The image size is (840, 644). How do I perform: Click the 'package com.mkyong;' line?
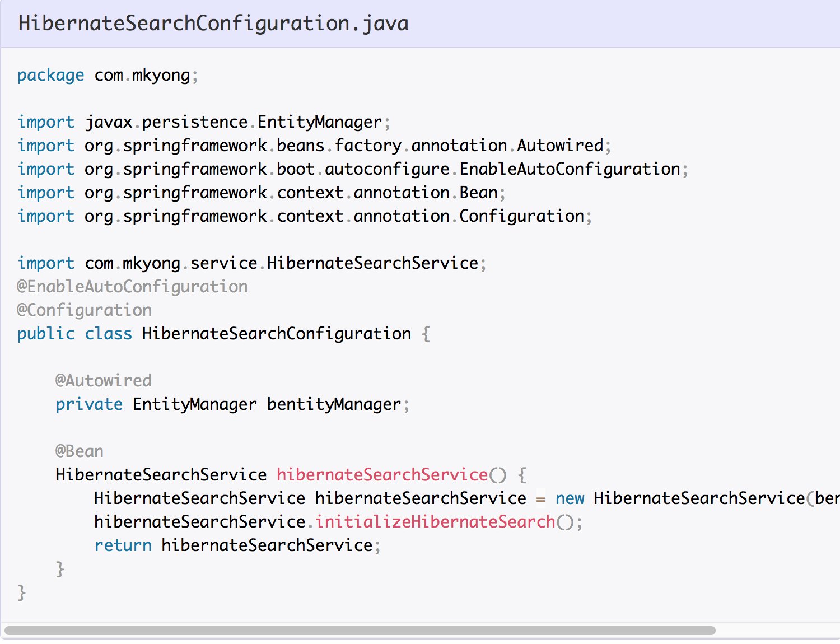coord(108,75)
